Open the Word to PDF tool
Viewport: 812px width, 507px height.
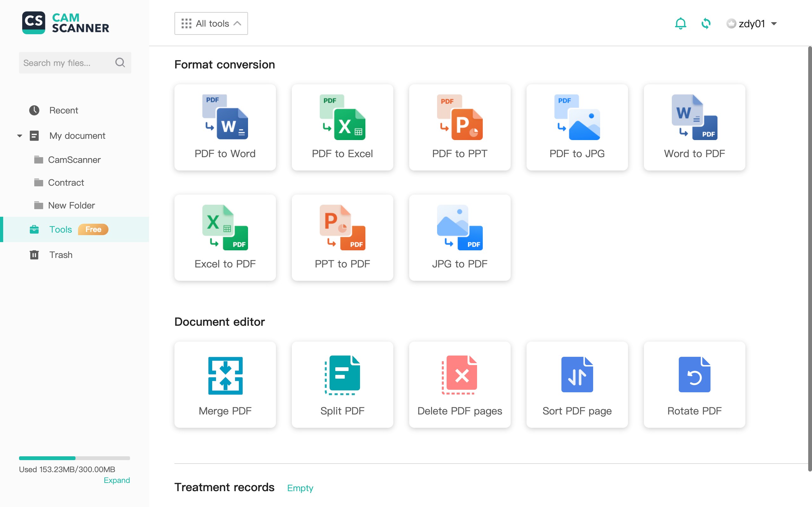[694, 127]
